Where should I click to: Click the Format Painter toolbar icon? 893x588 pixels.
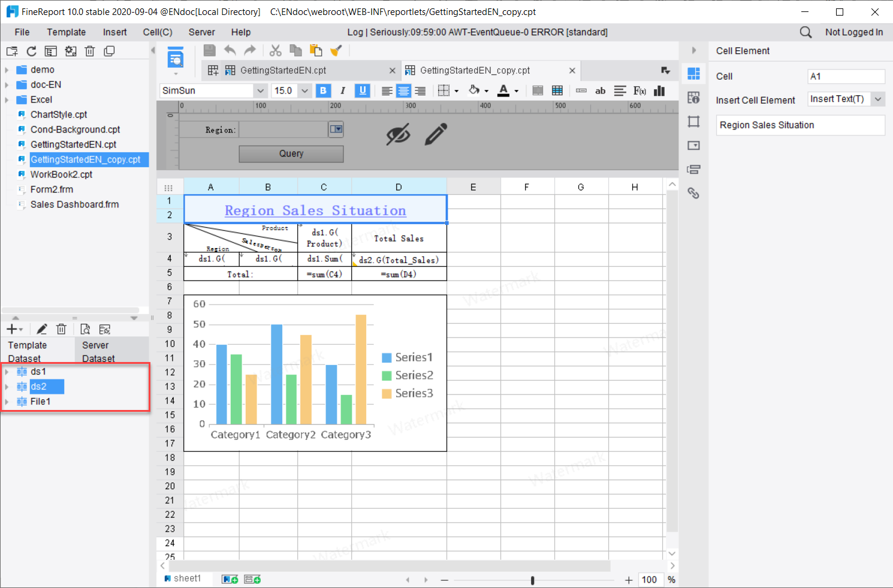click(x=336, y=50)
